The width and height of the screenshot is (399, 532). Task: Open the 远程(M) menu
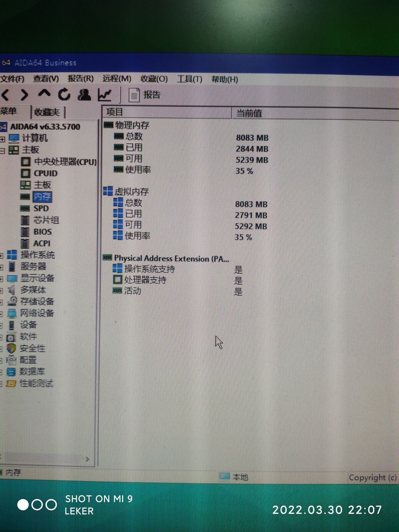pyautogui.click(x=117, y=79)
